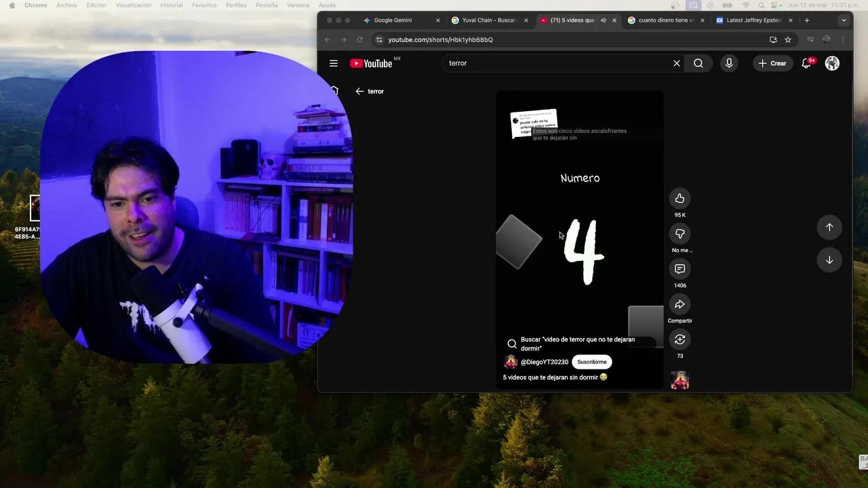868x488 pixels.
Task: Clear the terror search text
Action: point(676,63)
